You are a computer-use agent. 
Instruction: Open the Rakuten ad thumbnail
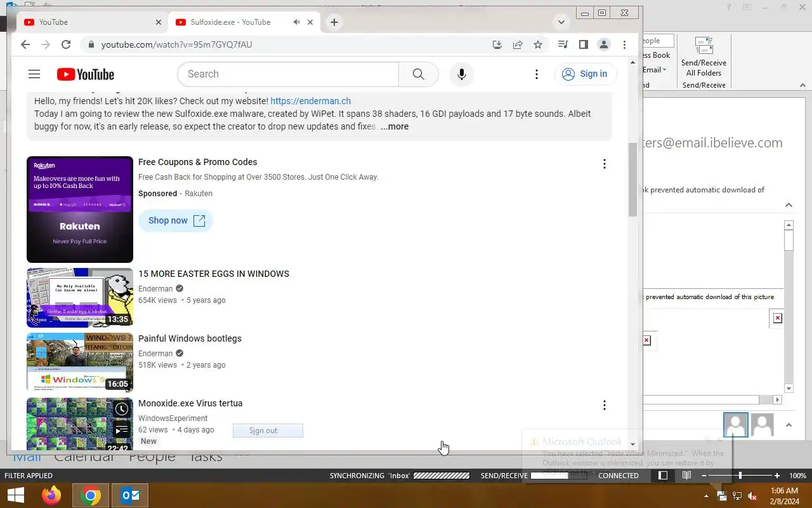tap(80, 210)
